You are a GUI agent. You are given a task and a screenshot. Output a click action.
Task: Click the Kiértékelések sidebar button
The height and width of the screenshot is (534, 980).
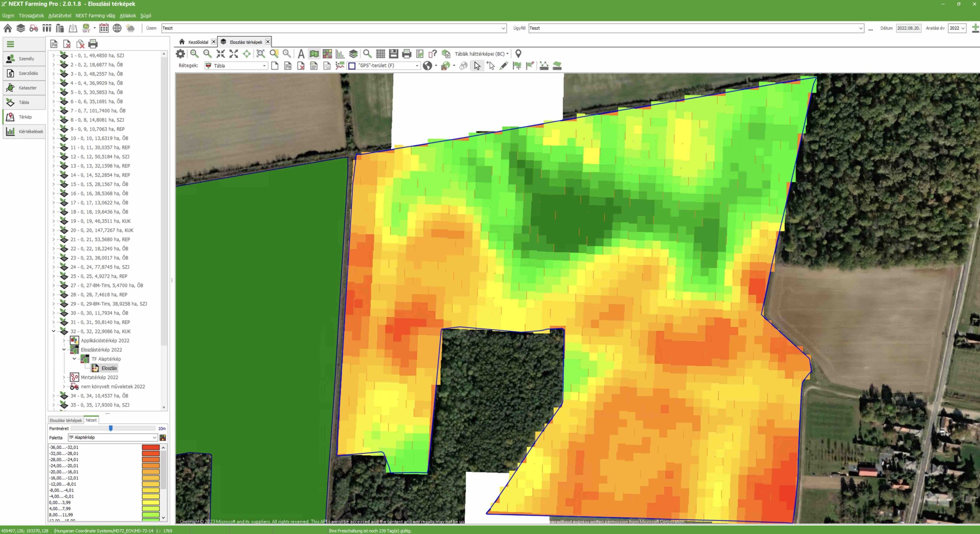coord(24,131)
